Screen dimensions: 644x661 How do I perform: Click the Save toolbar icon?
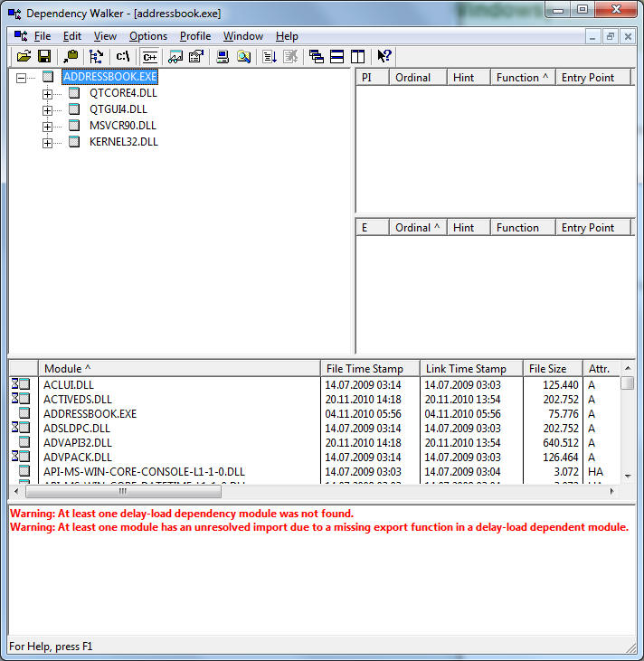pos(43,56)
